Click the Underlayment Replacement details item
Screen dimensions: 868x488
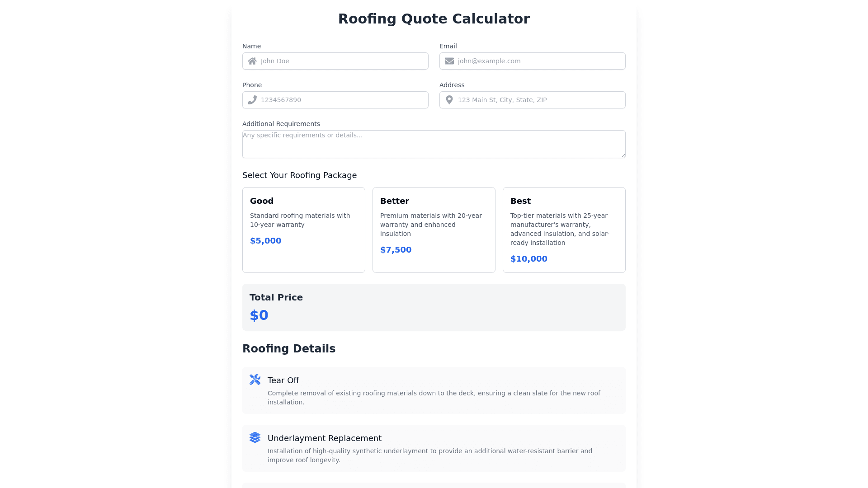click(x=434, y=448)
